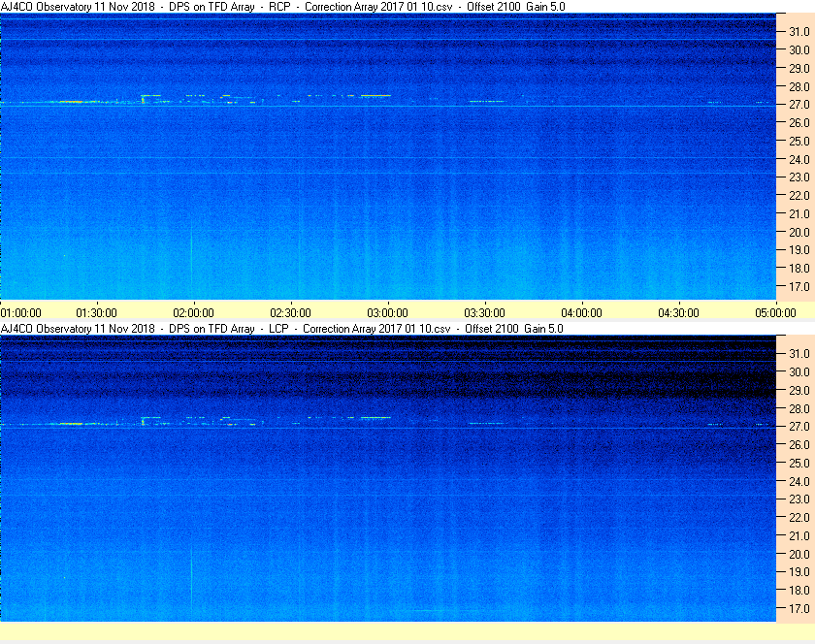Screen dimensions: 815x644
Task: Click the 31.0 frequency label in LCP panel
Action: coord(799,353)
